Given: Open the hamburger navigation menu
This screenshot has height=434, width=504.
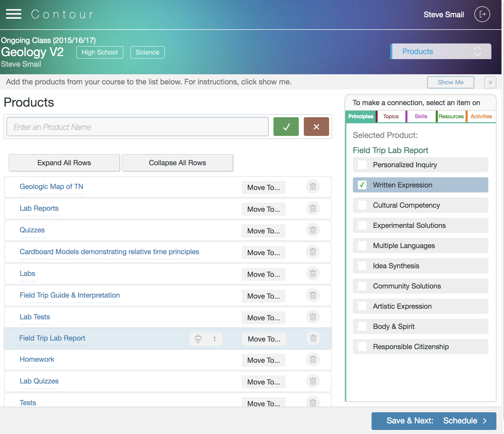Looking at the screenshot, I should tap(14, 14).
